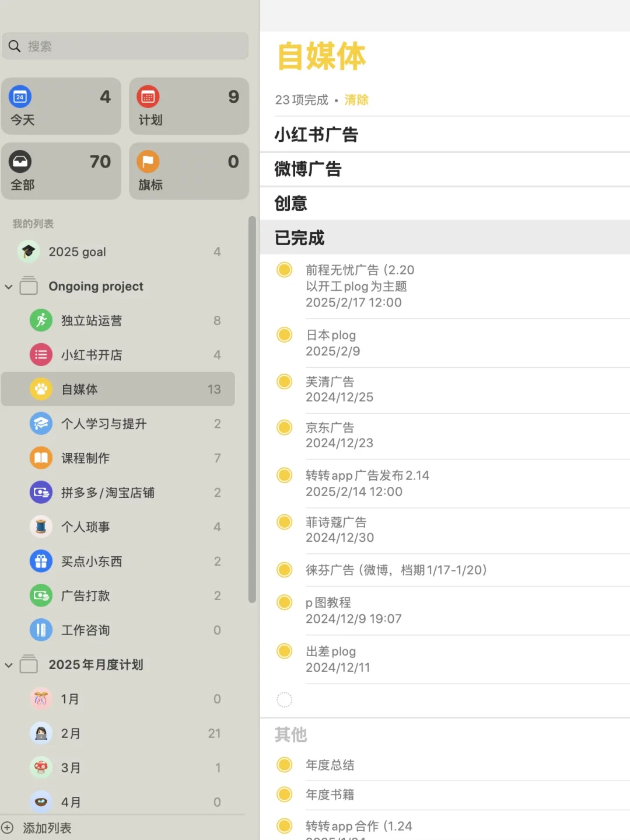This screenshot has width=630, height=840.
Task: Select the 广告打款 green money icon
Action: coord(41,596)
